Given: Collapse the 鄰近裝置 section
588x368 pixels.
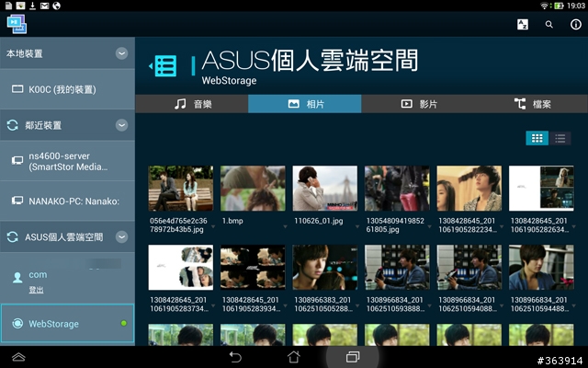Looking at the screenshot, I should 121,125.
